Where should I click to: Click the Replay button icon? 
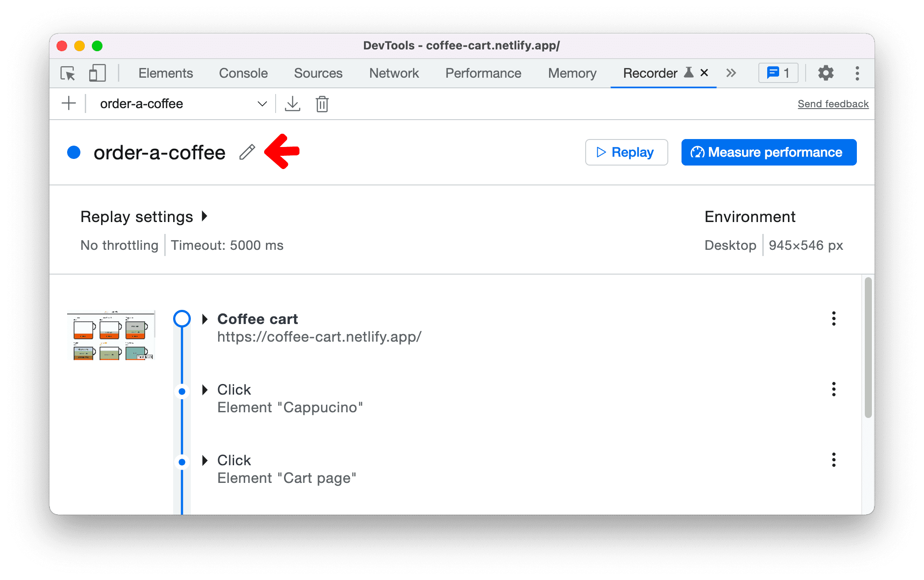pyautogui.click(x=600, y=152)
